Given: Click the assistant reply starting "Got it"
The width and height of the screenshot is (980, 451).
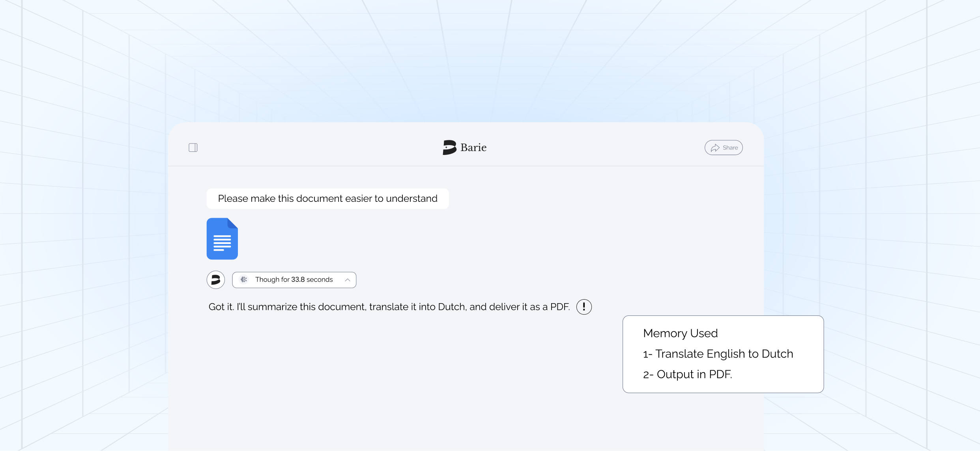Looking at the screenshot, I should (x=389, y=307).
